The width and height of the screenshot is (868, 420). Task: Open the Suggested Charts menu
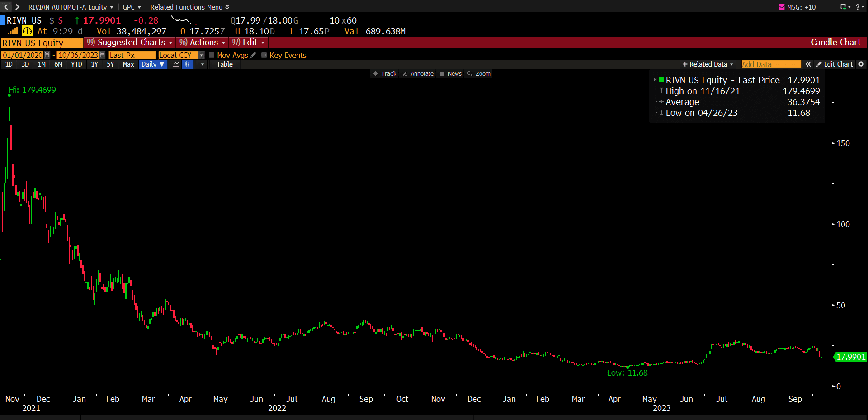(130, 43)
